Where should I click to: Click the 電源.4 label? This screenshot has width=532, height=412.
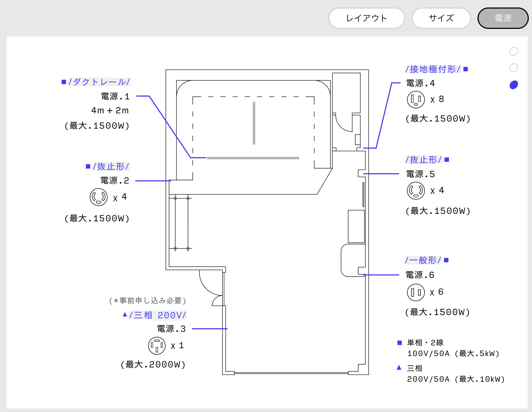click(421, 83)
